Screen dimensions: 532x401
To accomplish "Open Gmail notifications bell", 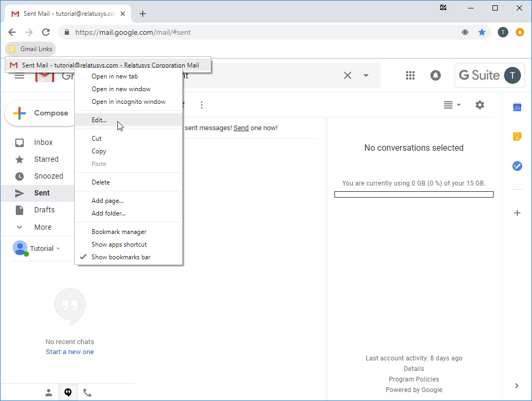I will pos(436,75).
